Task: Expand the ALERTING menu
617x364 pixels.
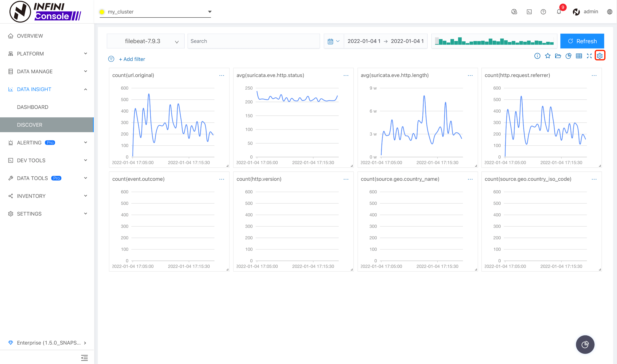Action: [47, 142]
